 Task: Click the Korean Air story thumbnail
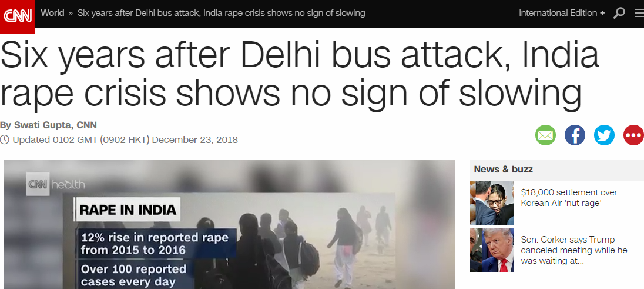point(492,203)
